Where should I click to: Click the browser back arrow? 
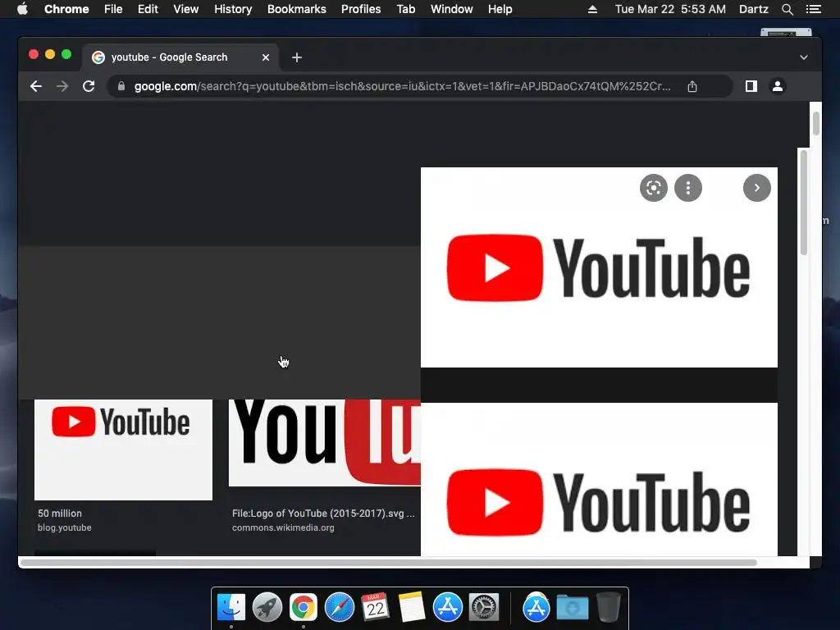click(x=36, y=86)
